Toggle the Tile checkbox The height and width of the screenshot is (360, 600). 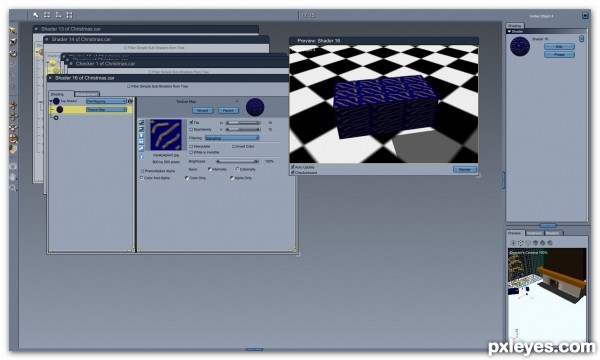coord(191,122)
